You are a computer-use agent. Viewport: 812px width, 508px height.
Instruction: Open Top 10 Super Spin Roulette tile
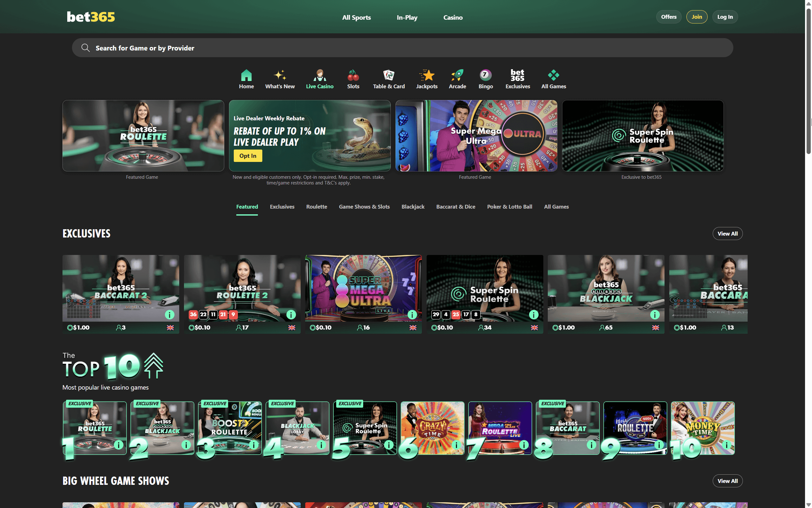point(365,428)
